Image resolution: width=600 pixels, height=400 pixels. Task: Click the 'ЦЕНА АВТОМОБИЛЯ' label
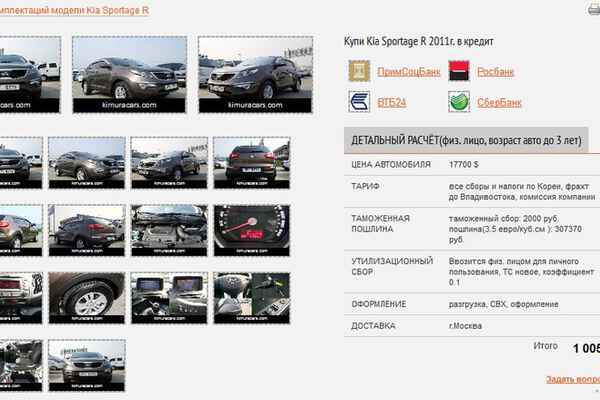coord(391,165)
